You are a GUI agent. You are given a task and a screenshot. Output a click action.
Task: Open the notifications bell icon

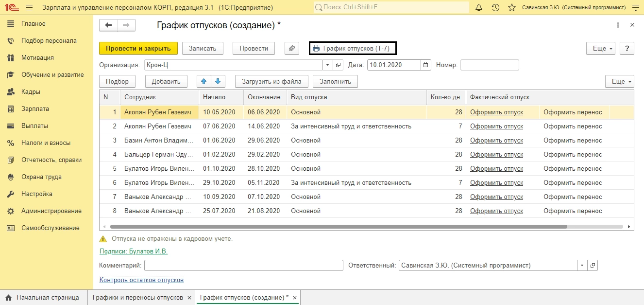pos(479,8)
